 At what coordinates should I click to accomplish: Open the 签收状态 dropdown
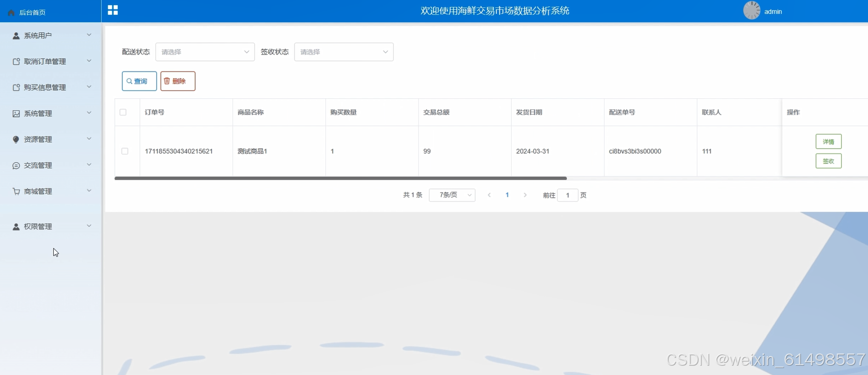[344, 52]
